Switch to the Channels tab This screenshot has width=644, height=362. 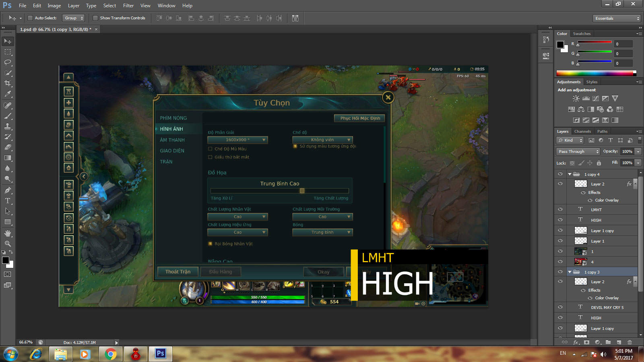pyautogui.click(x=582, y=132)
